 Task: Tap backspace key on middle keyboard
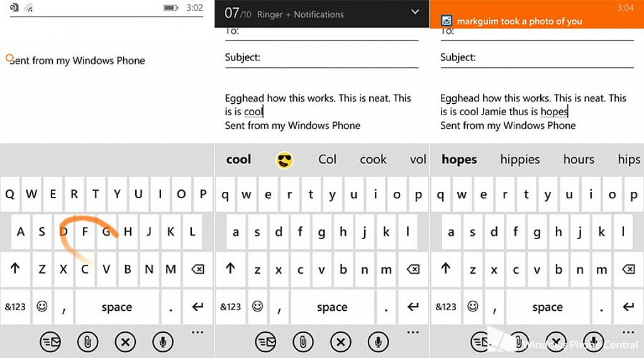(413, 269)
